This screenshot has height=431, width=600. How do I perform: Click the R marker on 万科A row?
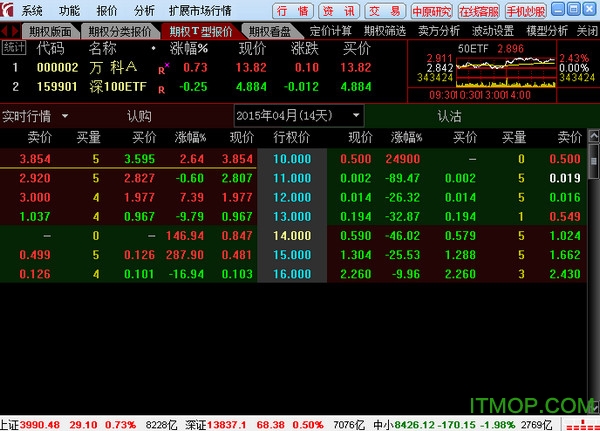tap(162, 68)
